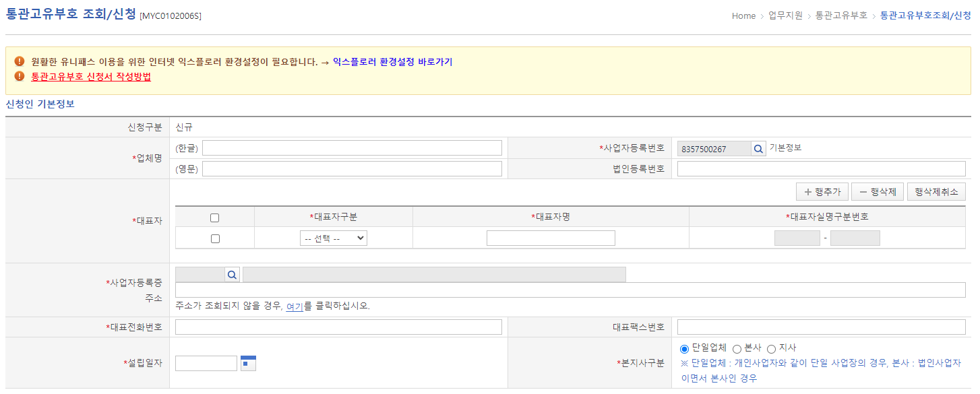The width and height of the screenshot is (980, 394).
Task: Click the 행추가 button to add a row
Action: coord(822,191)
